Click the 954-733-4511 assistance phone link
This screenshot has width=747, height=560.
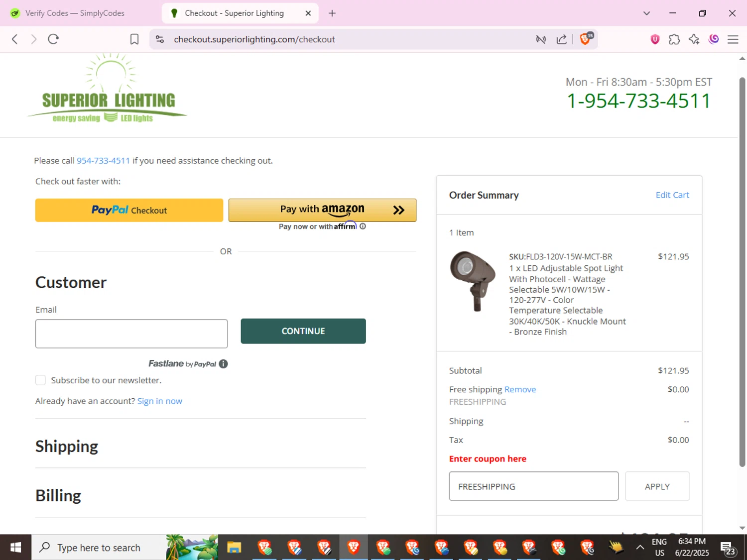coord(103,161)
